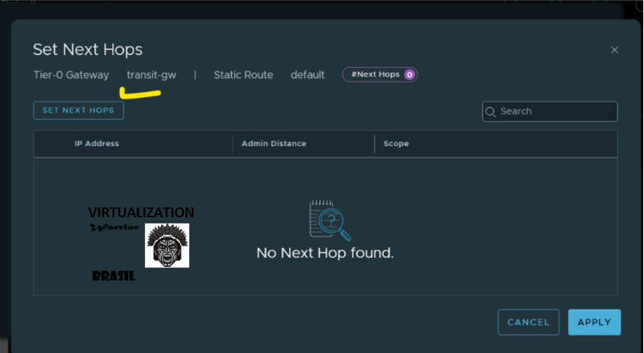Select the Scope column header
This screenshot has width=644, height=353.
point(395,143)
